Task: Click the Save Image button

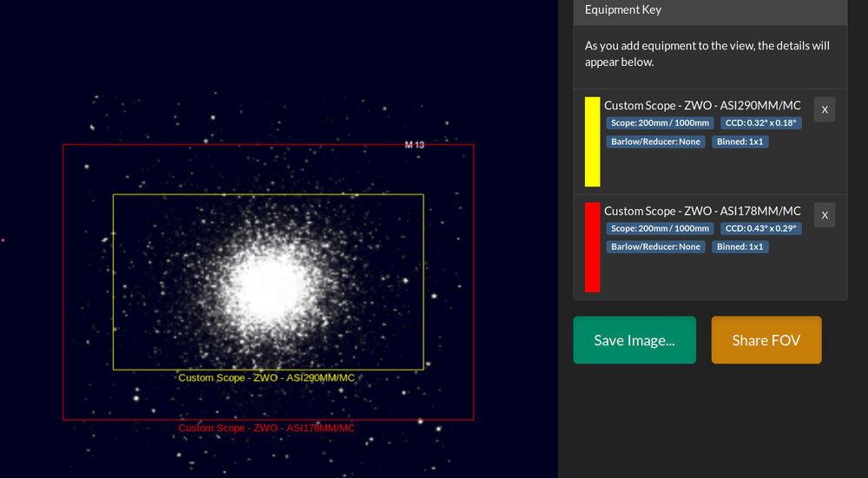Action: (635, 340)
